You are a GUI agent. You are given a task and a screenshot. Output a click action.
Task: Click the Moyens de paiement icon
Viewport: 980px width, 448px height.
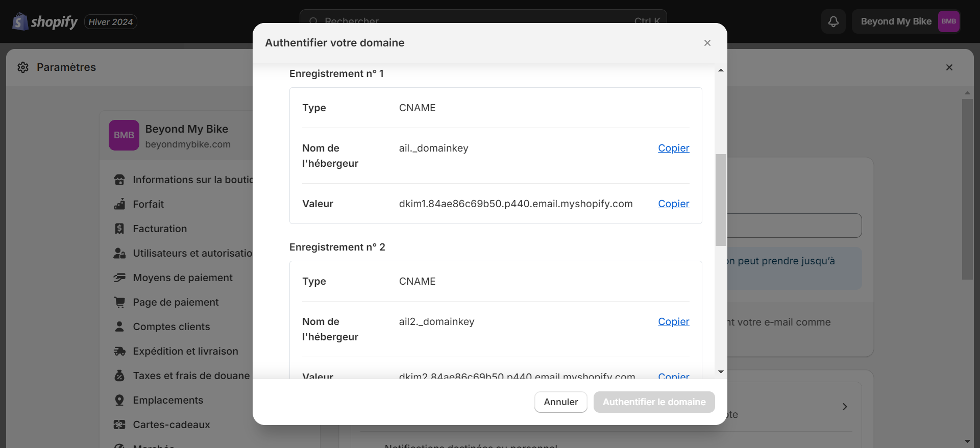tap(119, 278)
